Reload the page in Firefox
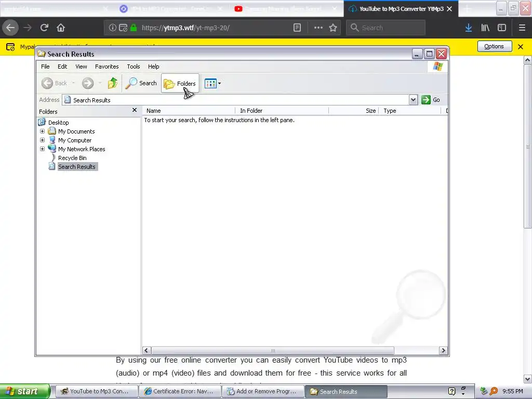 (x=44, y=28)
